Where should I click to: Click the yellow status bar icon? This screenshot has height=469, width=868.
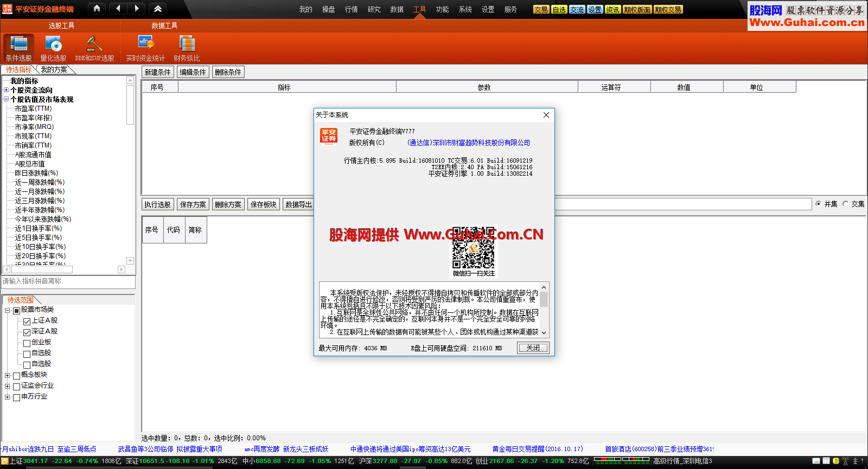836,461
